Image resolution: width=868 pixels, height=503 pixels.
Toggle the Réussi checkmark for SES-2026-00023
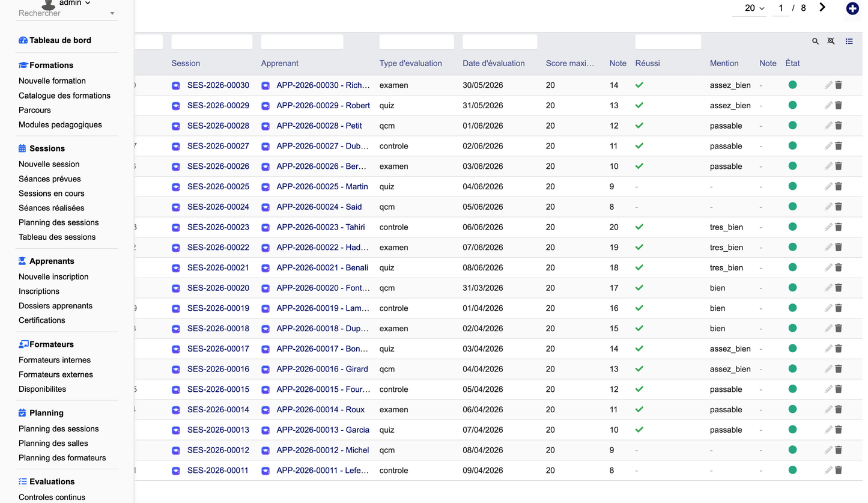(x=639, y=227)
